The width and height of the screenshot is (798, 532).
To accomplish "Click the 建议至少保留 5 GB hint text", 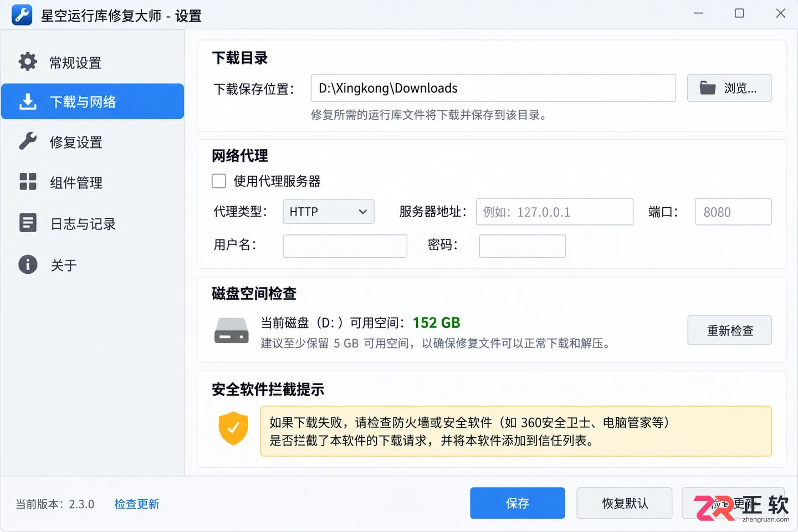I will (x=436, y=344).
